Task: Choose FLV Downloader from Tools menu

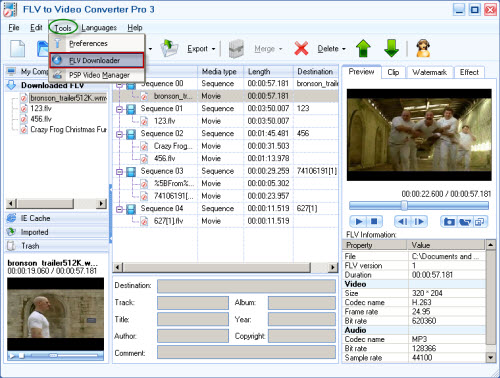Action: point(97,60)
